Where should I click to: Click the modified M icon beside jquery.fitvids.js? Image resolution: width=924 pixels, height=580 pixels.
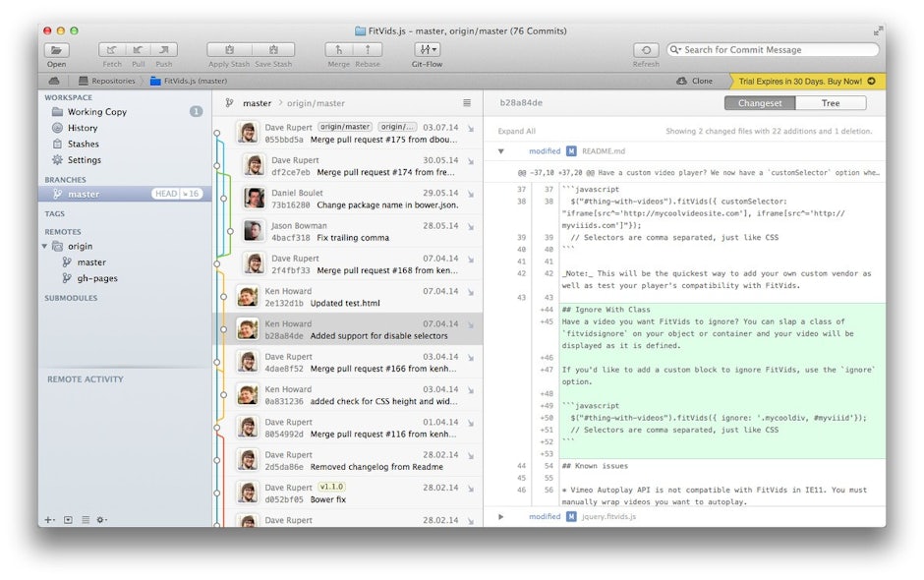tap(571, 517)
